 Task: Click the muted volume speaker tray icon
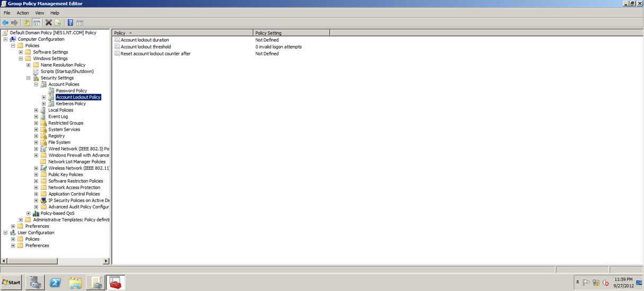click(605, 283)
